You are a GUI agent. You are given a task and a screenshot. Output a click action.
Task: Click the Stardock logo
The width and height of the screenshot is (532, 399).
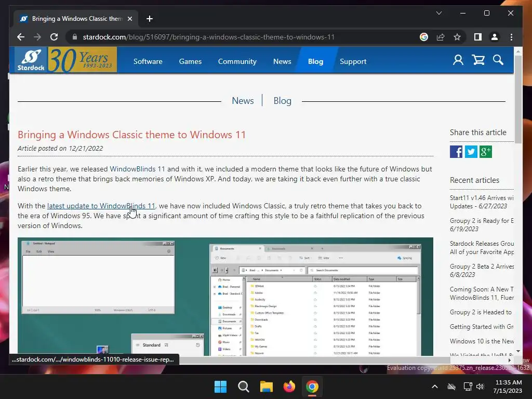[31, 60]
